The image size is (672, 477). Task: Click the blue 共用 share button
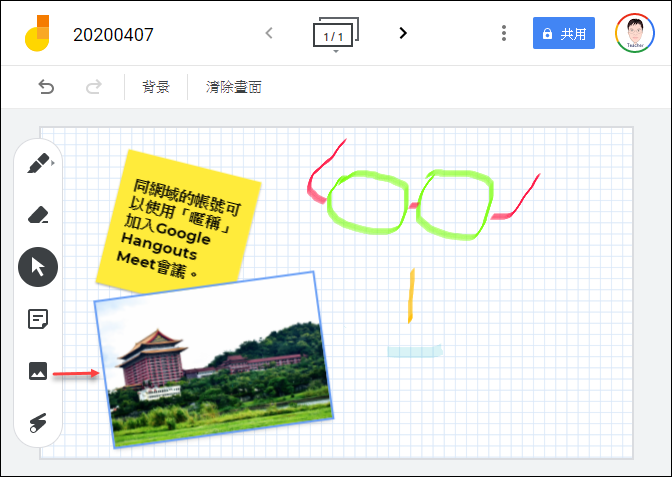(564, 33)
